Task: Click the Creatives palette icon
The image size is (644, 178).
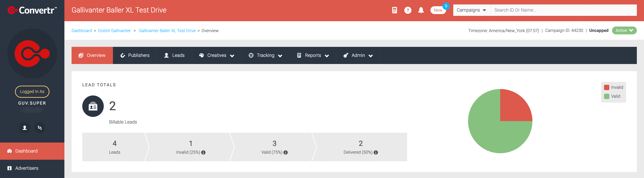Action: click(201, 55)
